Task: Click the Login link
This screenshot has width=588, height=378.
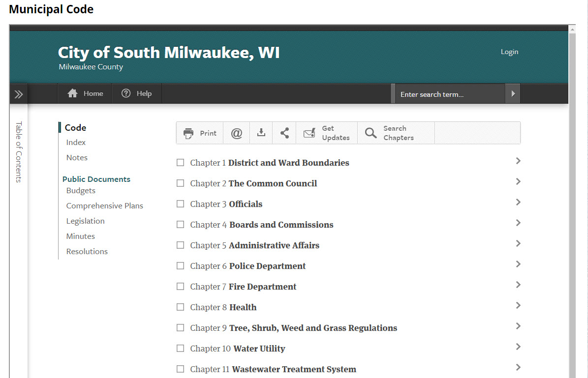Action: [509, 52]
